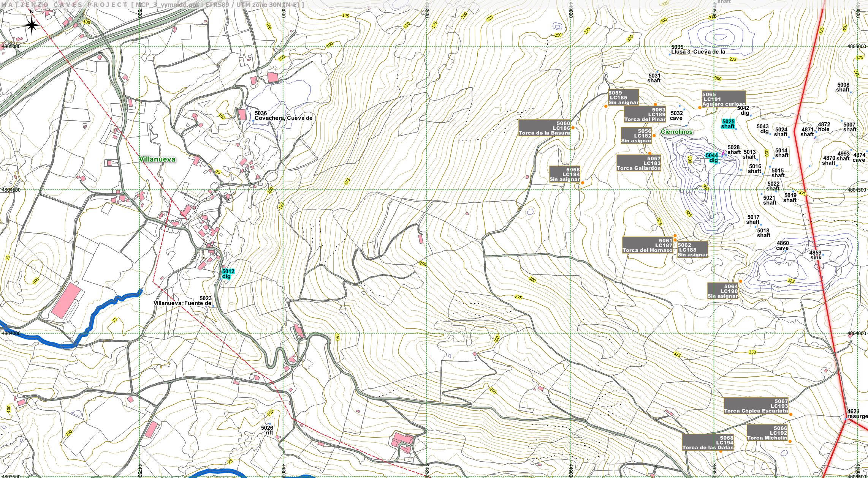
Task: Click the 4629 resurge label
Action: click(x=857, y=414)
